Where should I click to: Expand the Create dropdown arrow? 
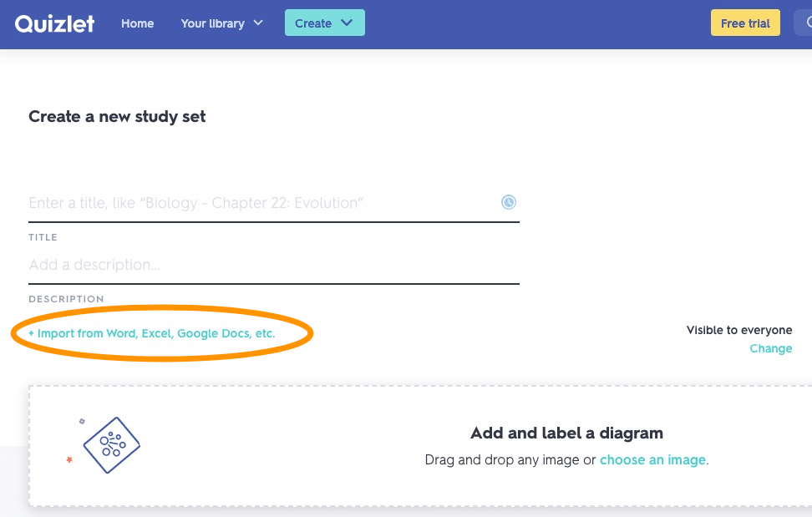(347, 23)
